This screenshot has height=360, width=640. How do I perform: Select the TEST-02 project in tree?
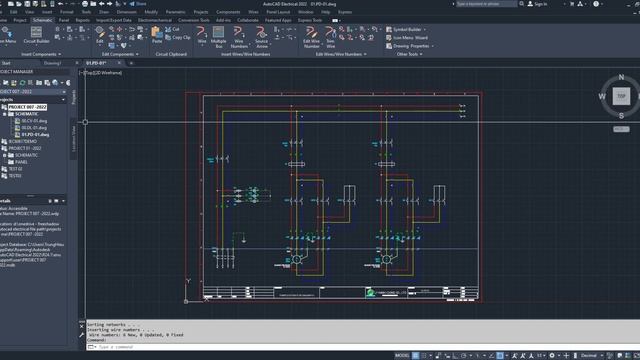(15, 169)
